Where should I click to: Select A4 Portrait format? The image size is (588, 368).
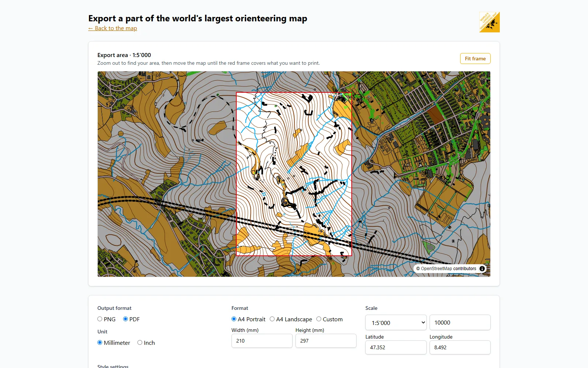[x=234, y=319]
